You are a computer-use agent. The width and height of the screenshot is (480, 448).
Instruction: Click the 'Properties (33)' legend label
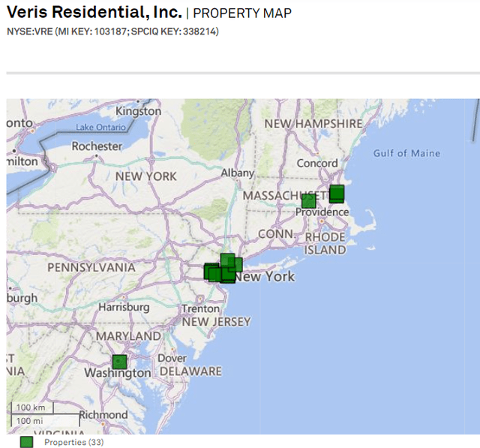click(73, 442)
